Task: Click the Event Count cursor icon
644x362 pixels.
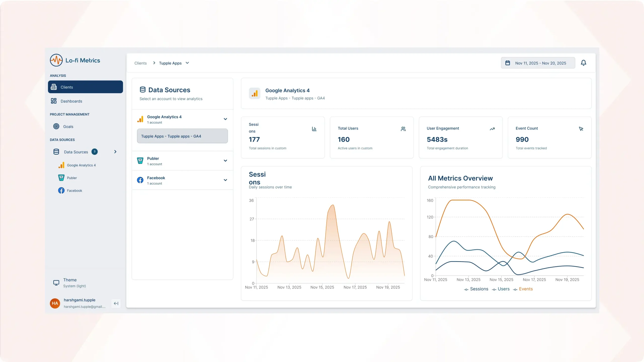Action: 581,129
